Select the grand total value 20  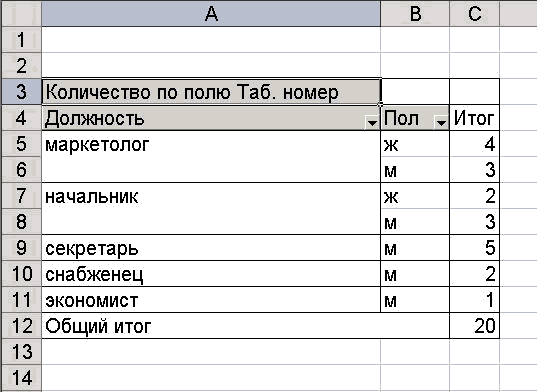click(x=475, y=326)
